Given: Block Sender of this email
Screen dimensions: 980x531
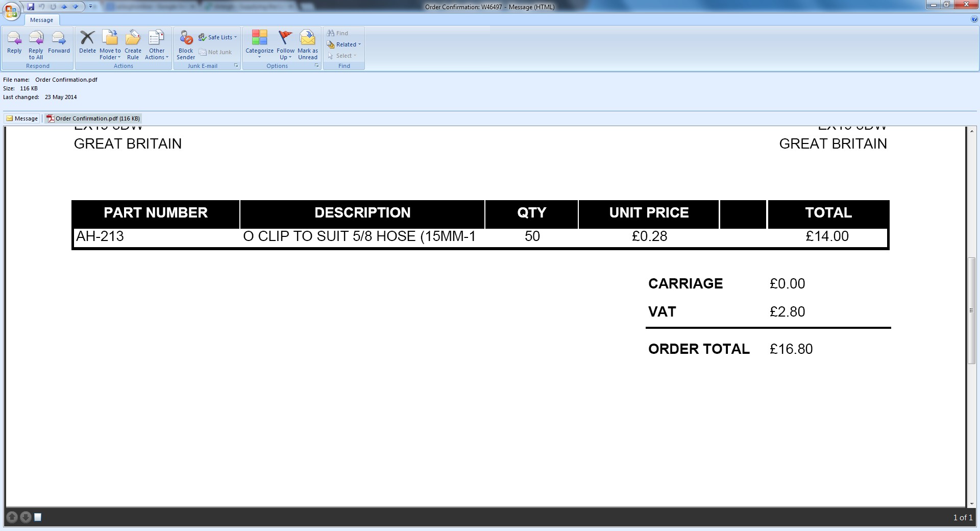Looking at the screenshot, I should (186, 45).
